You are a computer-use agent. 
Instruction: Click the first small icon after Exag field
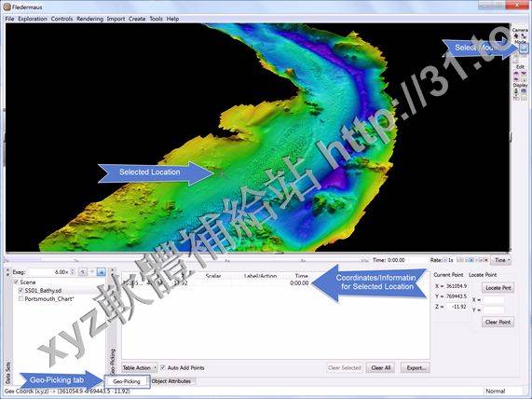pyautogui.click(x=83, y=272)
